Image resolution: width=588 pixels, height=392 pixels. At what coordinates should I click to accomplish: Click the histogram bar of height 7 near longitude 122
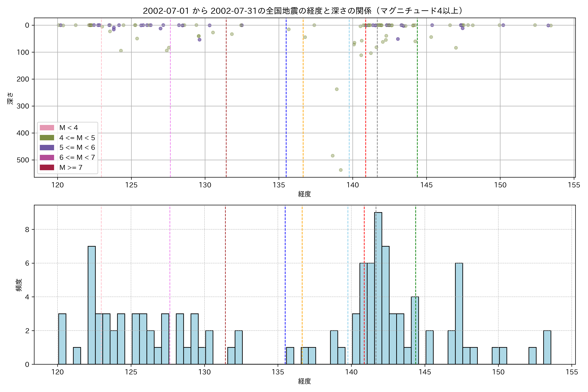[x=91, y=305]
